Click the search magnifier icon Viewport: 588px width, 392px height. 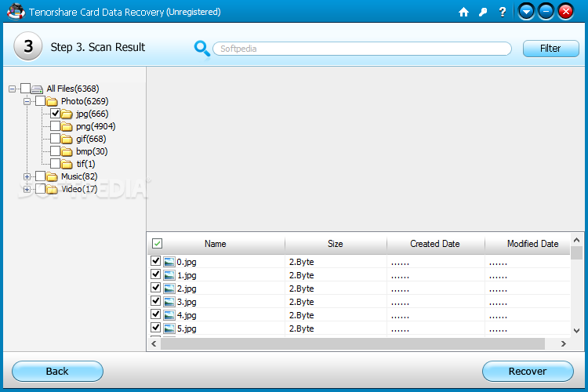click(201, 49)
